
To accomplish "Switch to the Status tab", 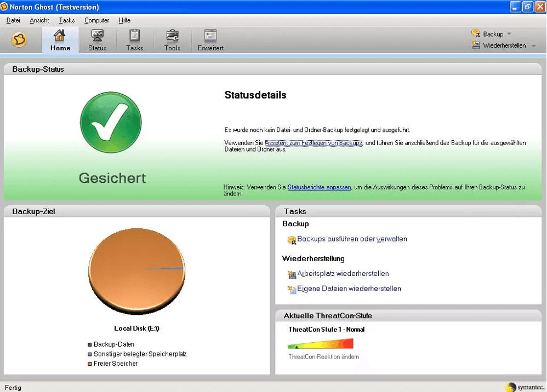I will click(x=98, y=41).
